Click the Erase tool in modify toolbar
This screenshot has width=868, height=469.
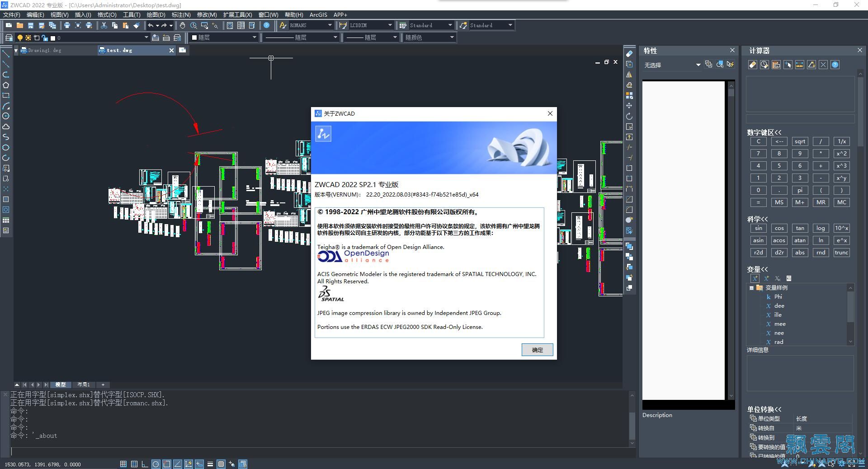tap(629, 54)
